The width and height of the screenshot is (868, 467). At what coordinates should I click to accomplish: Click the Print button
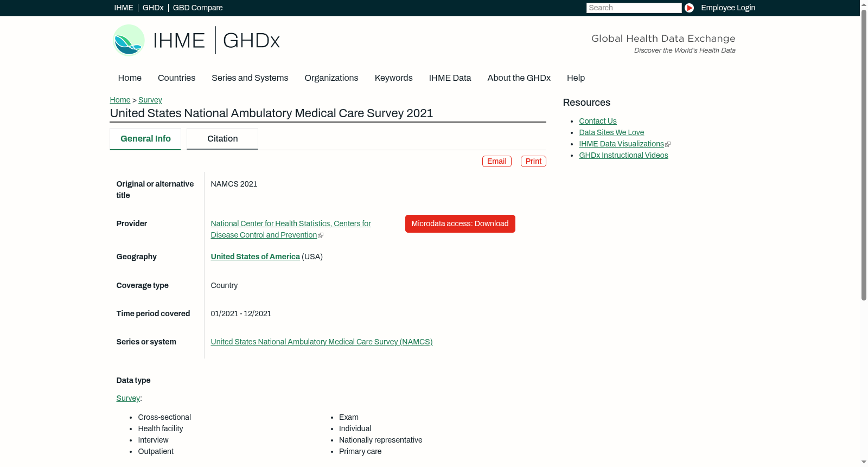(533, 161)
